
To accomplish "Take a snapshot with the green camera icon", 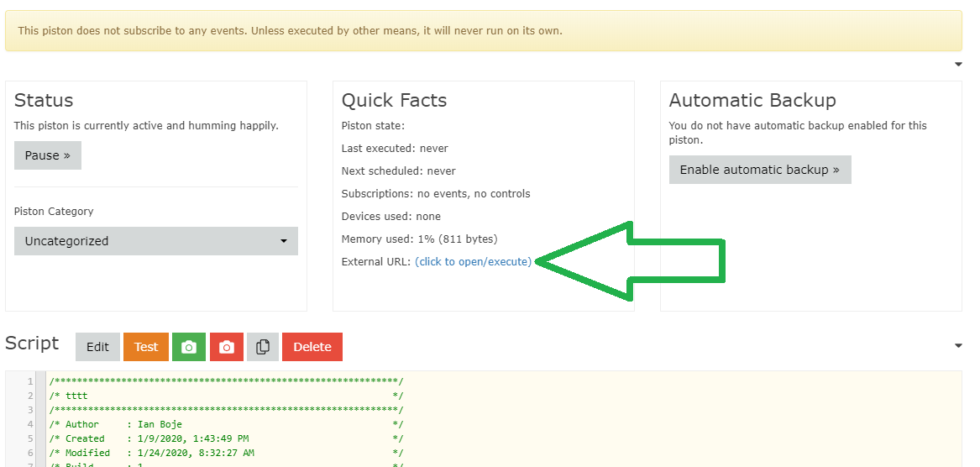I will click(189, 347).
